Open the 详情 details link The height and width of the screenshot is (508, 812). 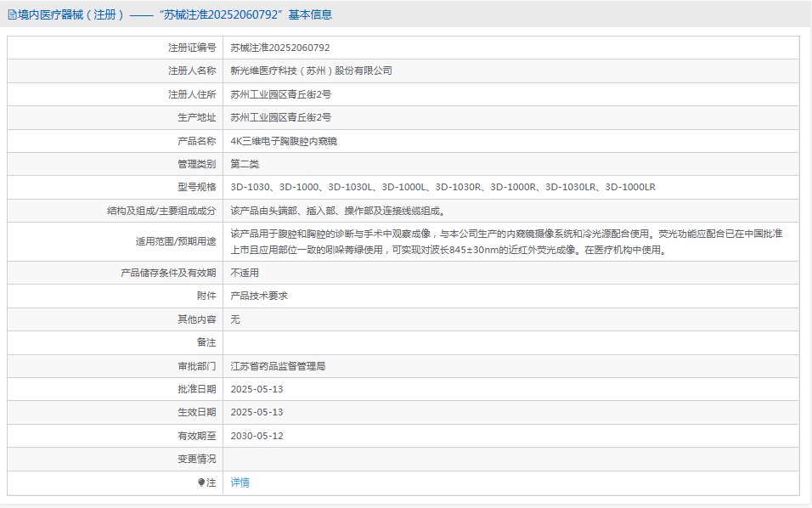(240, 483)
